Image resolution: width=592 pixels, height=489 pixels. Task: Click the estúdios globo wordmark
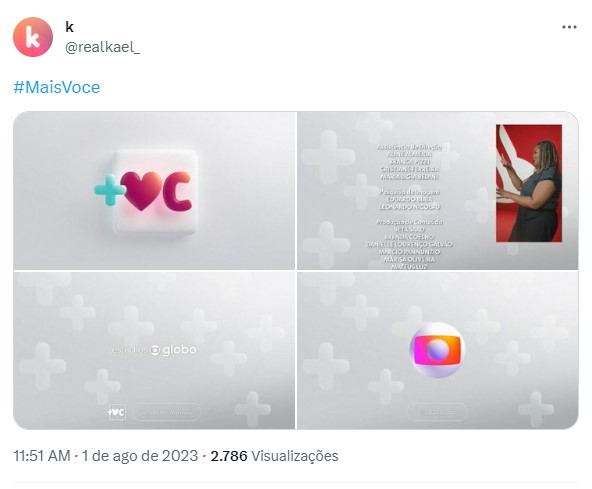(x=154, y=350)
